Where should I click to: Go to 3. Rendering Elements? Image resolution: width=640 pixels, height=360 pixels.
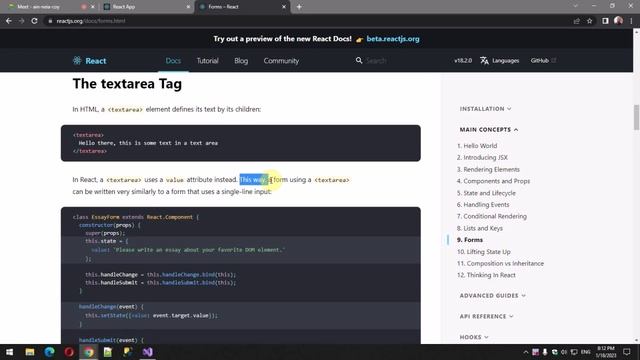(x=488, y=169)
